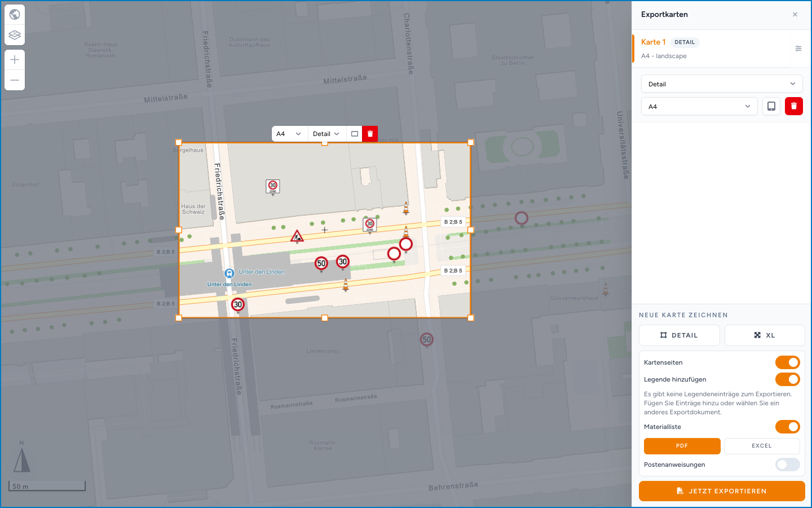Disable the Kartenseiten toggle
The height and width of the screenshot is (508, 812).
click(787, 362)
